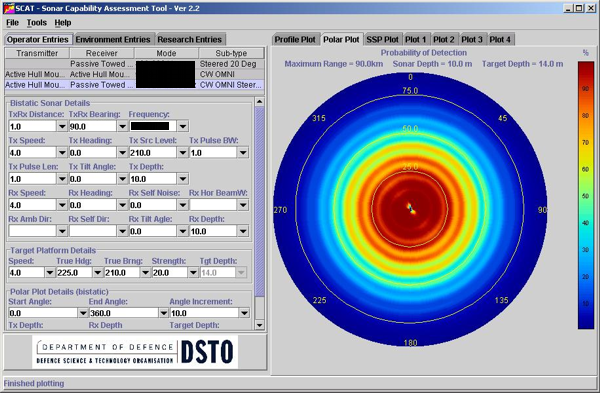Click the scroll up arrow of entries panel
Viewport: 600px width, 393px height.
pyautogui.click(x=259, y=101)
